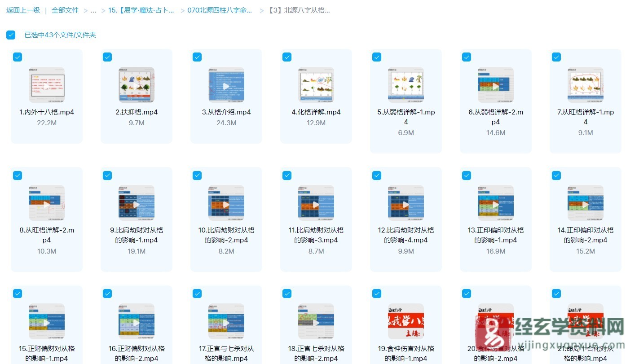Image resolution: width=639 pixels, height=364 pixels.
Task: Uncheck checkbox on 3.从格介绍.mp4
Action: 197,57
